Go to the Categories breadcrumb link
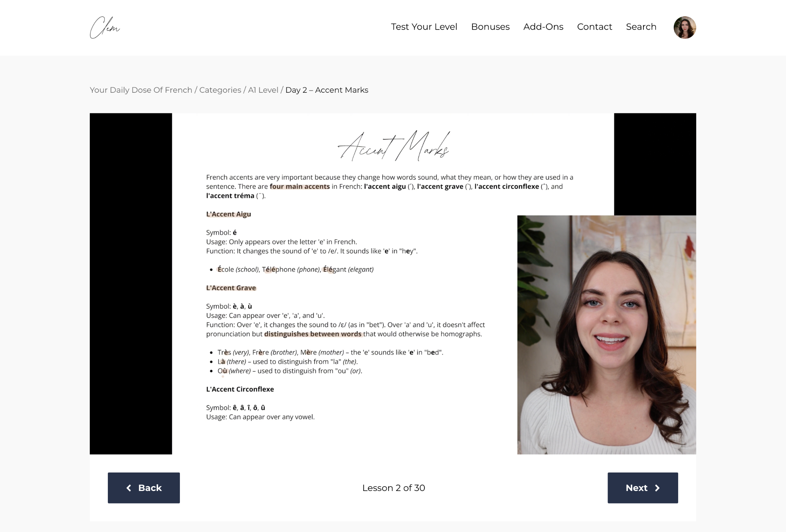This screenshot has width=786, height=532. [x=220, y=90]
